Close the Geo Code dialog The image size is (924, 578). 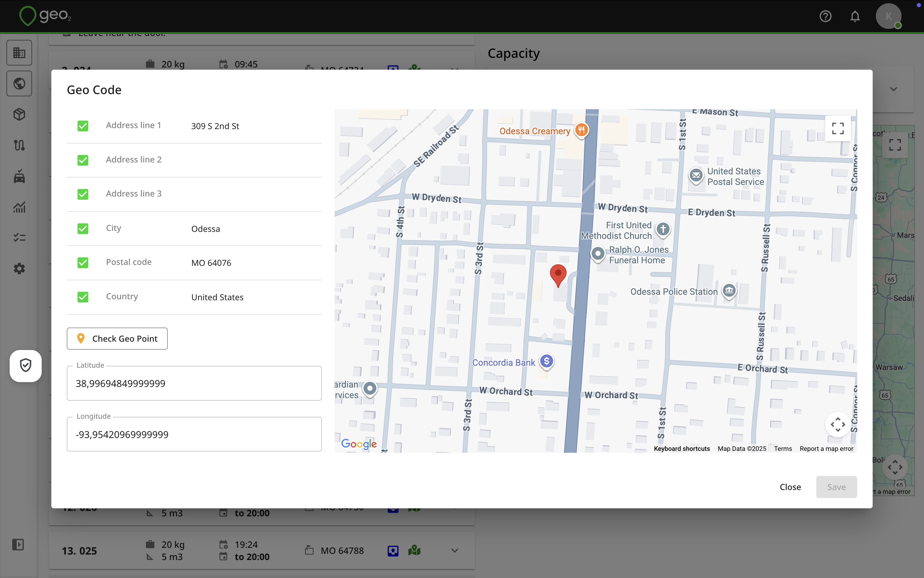tap(790, 487)
